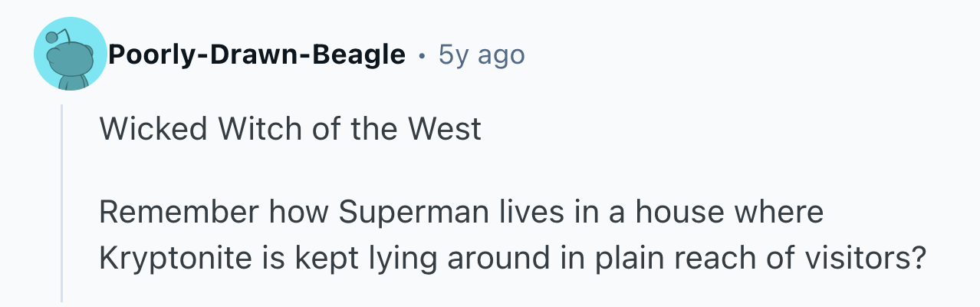Click the dot separator before the timestamp

(422, 55)
